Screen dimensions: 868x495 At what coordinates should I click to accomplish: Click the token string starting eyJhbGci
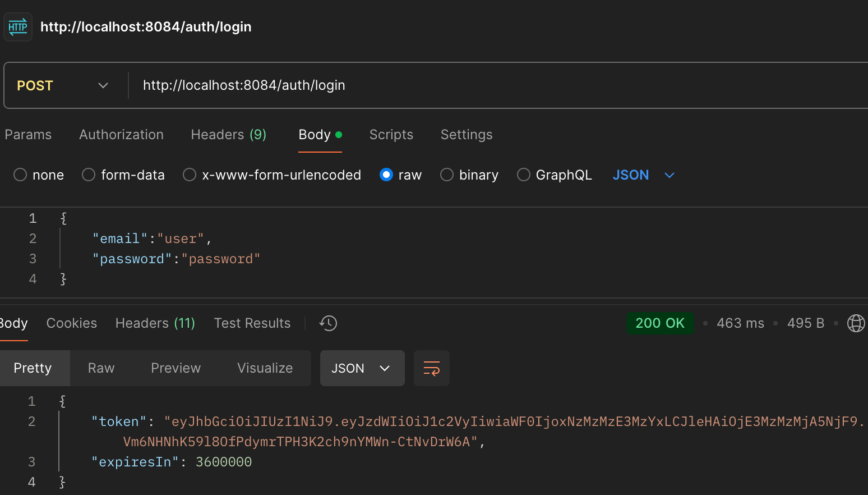(514, 422)
